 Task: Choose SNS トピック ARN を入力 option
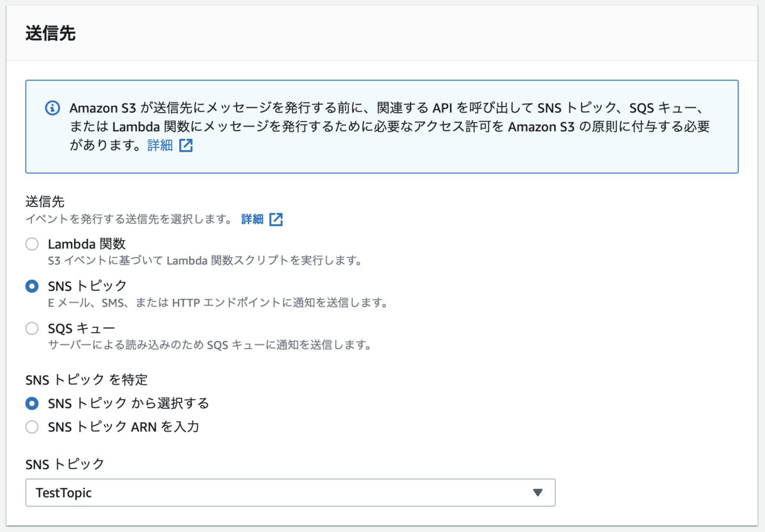(32, 427)
